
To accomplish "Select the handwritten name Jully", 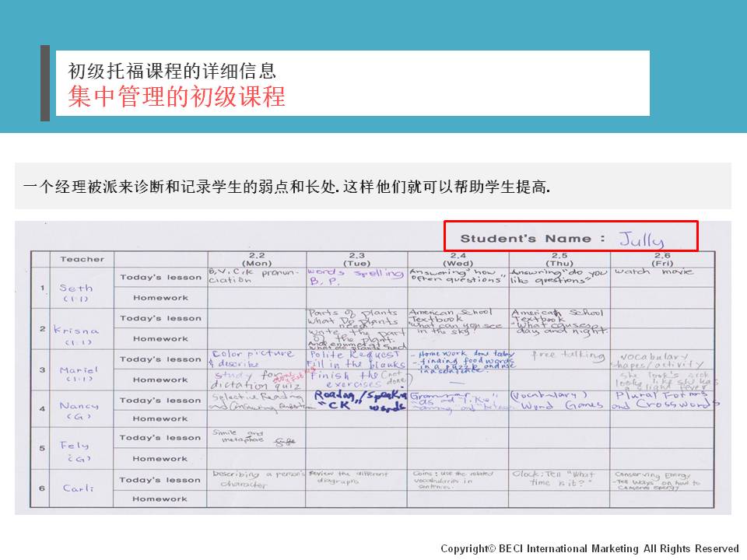I will (x=646, y=238).
